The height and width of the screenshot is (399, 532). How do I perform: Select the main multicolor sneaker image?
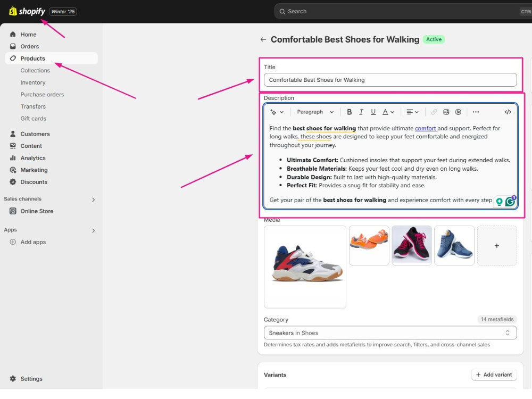click(305, 267)
